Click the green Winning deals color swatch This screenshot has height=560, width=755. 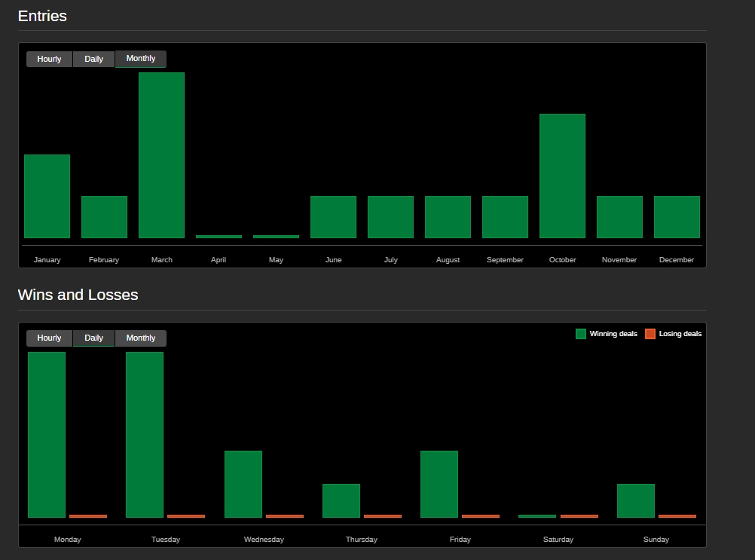[581, 334]
